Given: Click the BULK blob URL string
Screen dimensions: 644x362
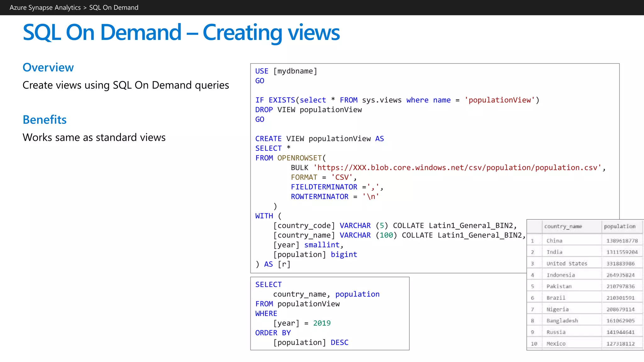Looking at the screenshot, I should pos(458,168).
